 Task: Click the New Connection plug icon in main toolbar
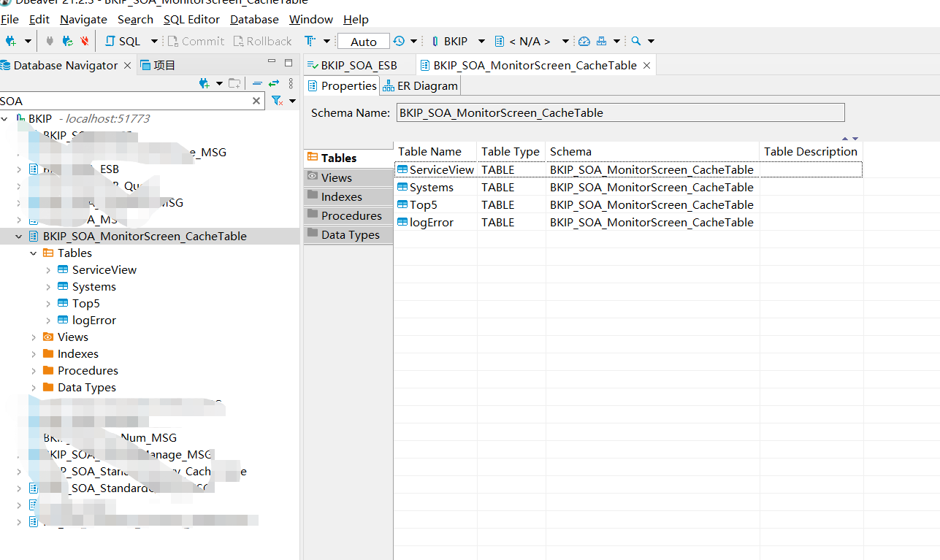coord(11,42)
